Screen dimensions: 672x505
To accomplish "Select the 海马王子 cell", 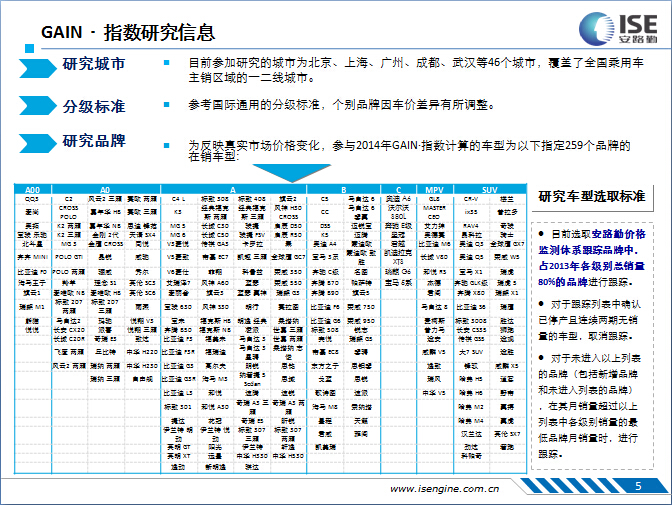I will [32, 283].
